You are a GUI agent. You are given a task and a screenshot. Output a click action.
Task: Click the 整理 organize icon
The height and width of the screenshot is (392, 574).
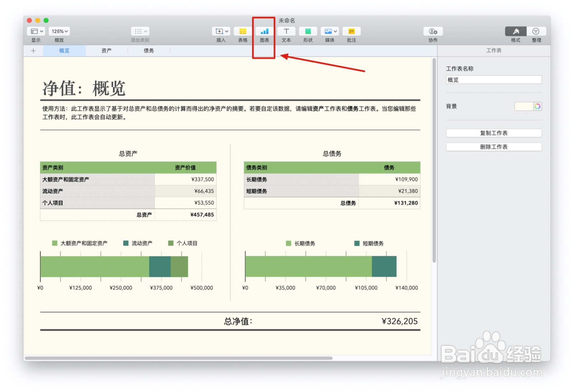tap(536, 31)
